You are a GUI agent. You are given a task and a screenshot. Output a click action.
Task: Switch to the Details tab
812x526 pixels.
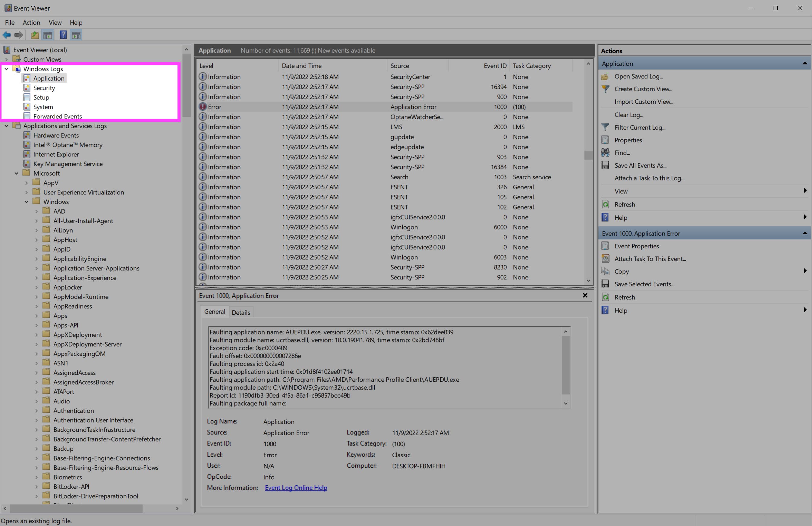pos(241,312)
